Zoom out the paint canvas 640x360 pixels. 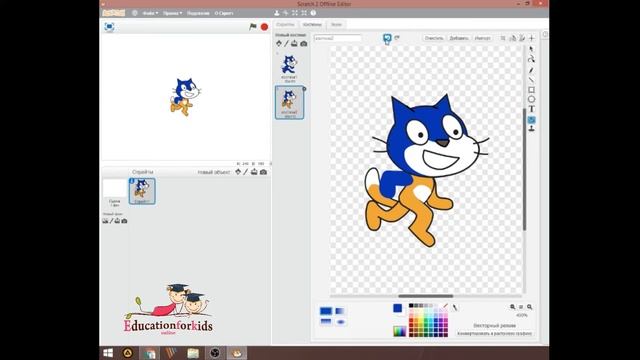512,307
